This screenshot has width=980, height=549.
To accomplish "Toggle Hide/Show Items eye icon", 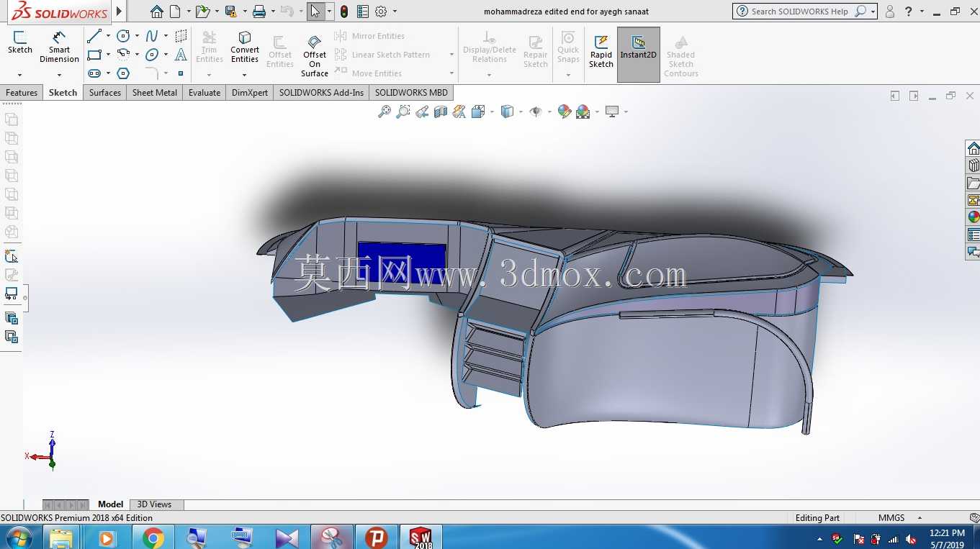I will (535, 112).
